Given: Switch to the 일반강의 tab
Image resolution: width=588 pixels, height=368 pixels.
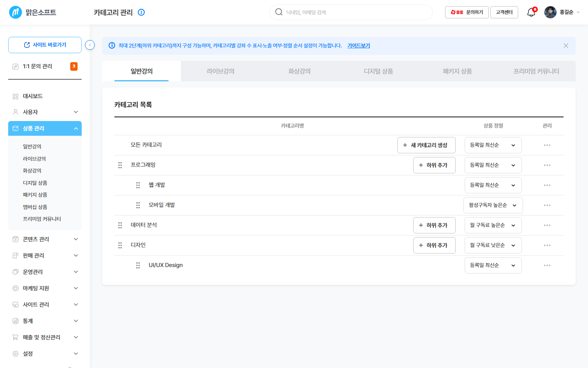Looking at the screenshot, I should coord(141,71).
